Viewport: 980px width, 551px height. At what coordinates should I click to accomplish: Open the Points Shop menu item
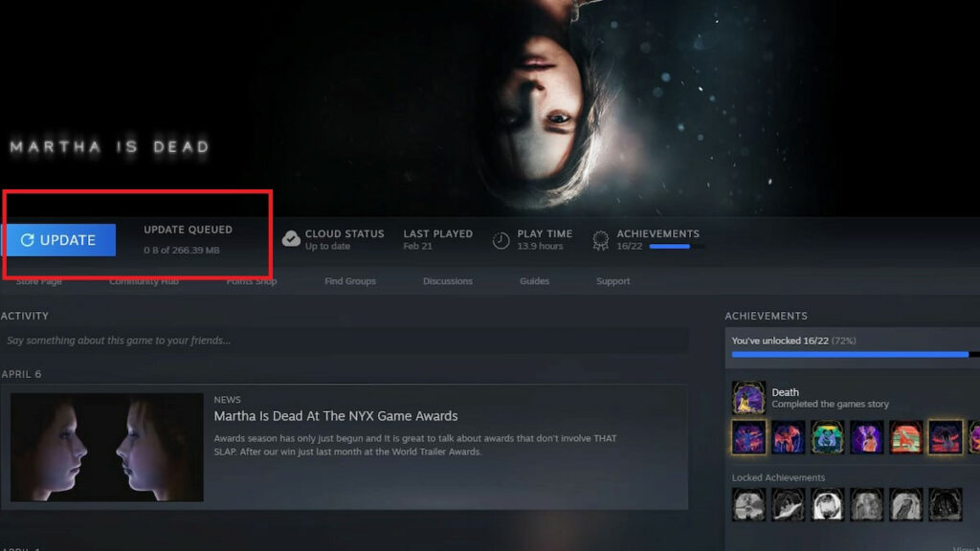tap(251, 281)
